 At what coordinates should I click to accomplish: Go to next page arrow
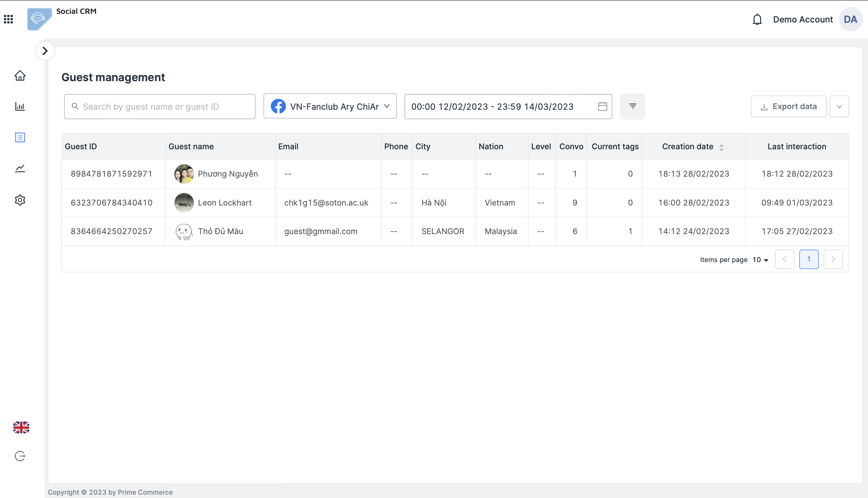click(x=833, y=259)
